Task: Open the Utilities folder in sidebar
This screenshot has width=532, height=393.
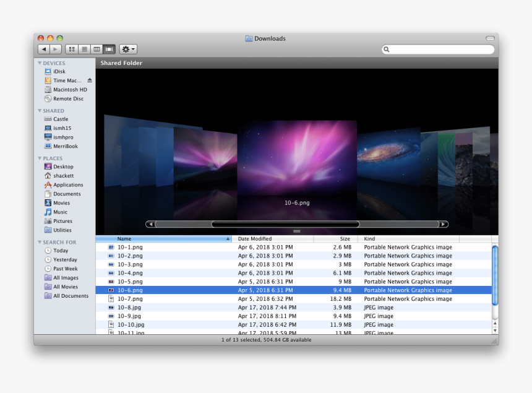Action: 58,230
